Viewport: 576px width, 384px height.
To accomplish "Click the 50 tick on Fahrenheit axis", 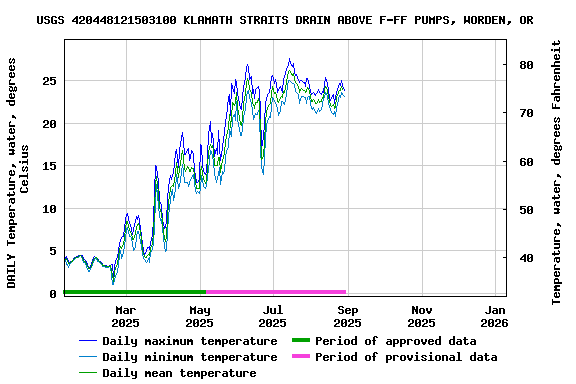I will coord(526,210).
